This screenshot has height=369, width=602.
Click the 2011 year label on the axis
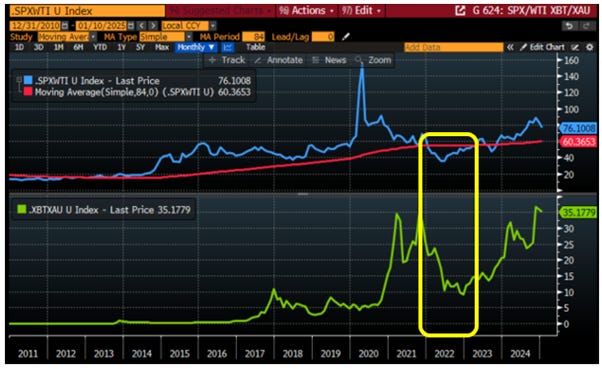coord(28,353)
